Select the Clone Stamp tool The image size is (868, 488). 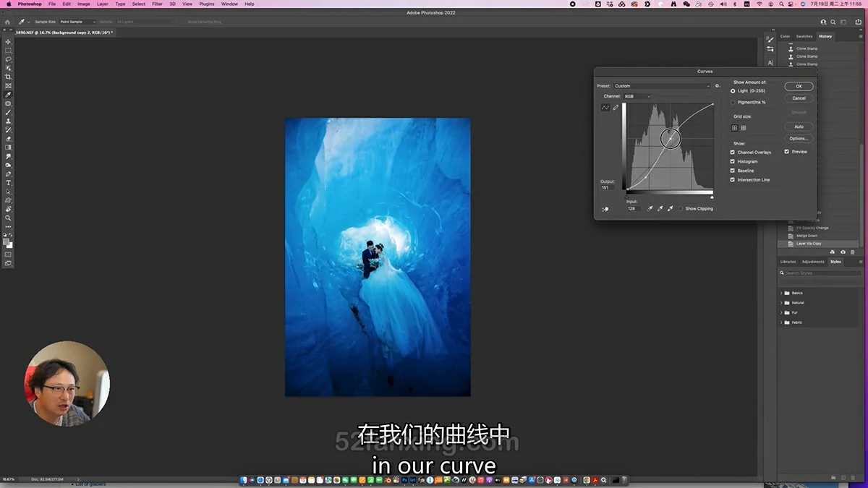(9, 121)
